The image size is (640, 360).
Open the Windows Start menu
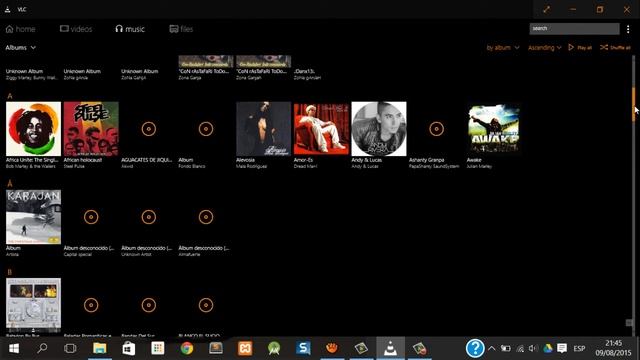click(14, 348)
